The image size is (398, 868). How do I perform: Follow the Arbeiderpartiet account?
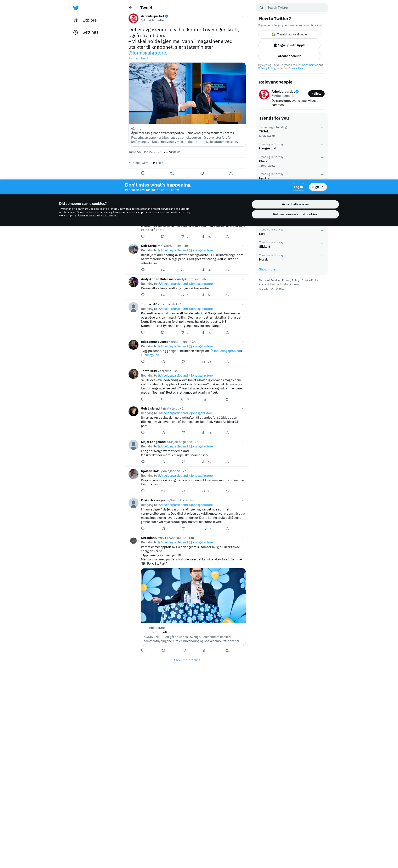click(x=316, y=94)
